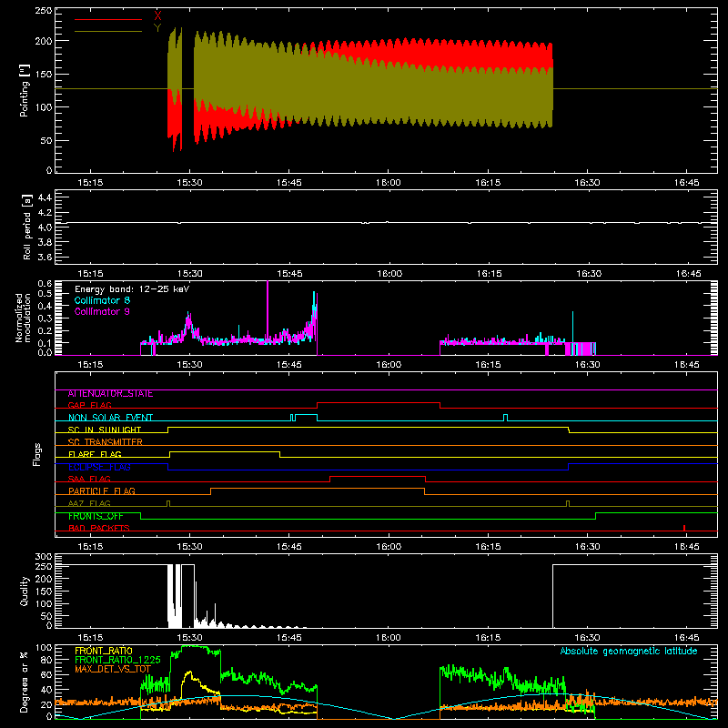Click the FRONTS_OFF flag label
The width and height of the screenshot is (728, 728).
pyautogui.click(x=96, y=516)
